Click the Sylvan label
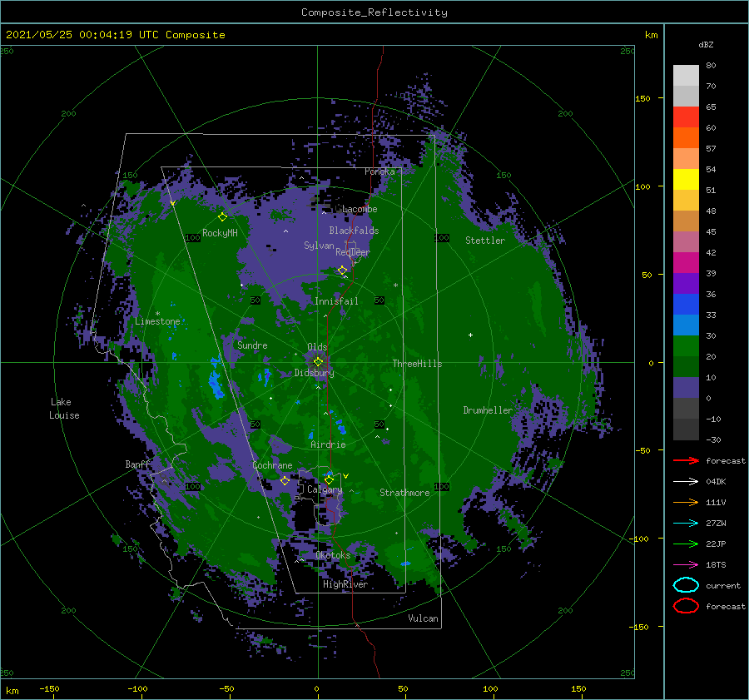The width and height of the screenshot is (749, 700). tap(319, 246)
